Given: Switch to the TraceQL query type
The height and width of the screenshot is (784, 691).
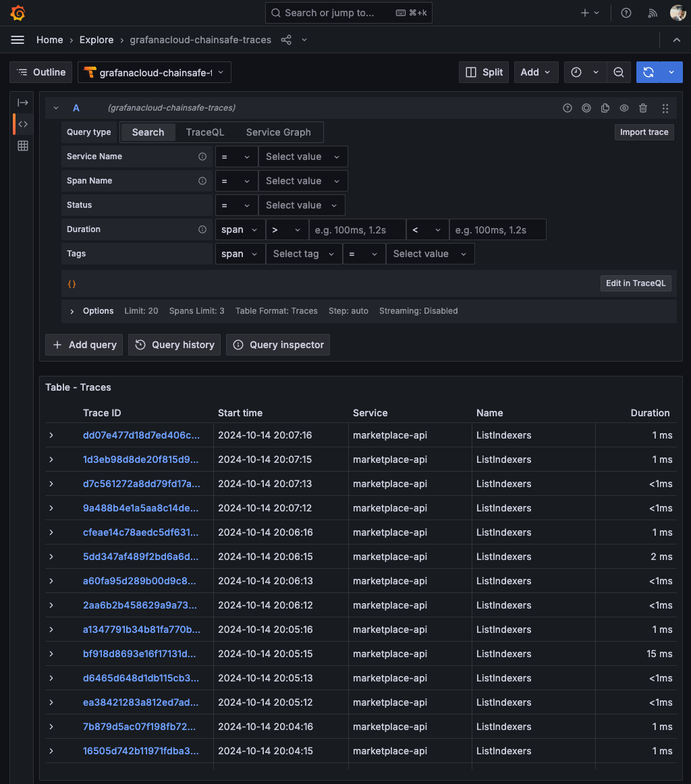Looking at the screenshot, I should 205,132.
